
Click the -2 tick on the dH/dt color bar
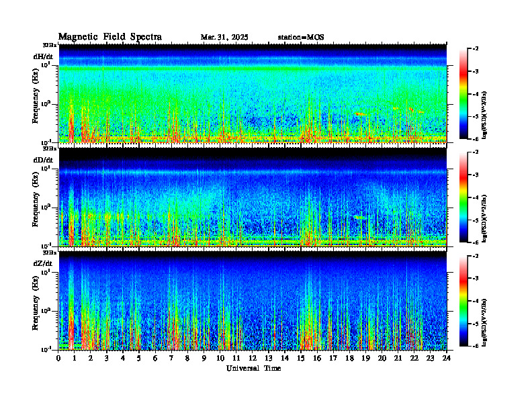click(x=476, y=49)
